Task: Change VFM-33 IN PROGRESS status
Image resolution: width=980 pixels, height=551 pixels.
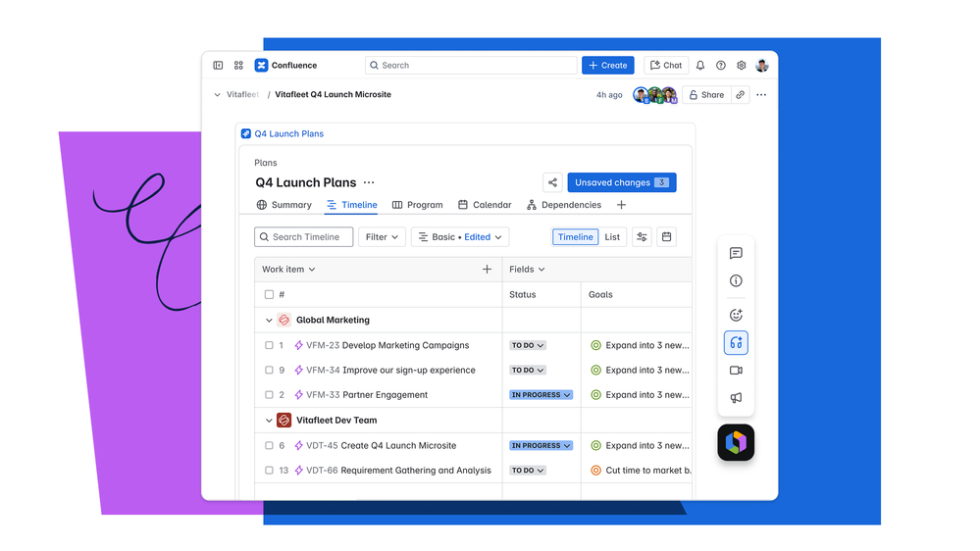Action: coord(541,395)
